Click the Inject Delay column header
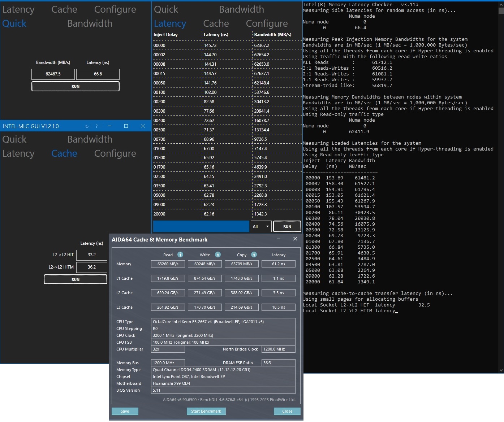The image size is (504, 422). [165, 35]
